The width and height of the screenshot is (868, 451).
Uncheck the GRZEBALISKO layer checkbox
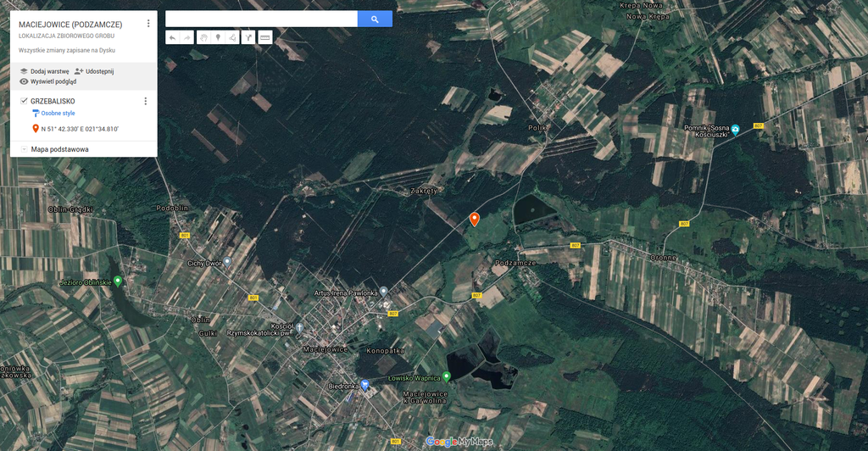click(x=24, y=101)
